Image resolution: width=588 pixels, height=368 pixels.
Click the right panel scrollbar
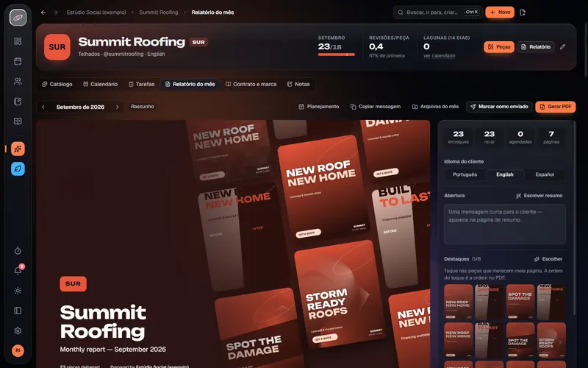tap(574, 218)
